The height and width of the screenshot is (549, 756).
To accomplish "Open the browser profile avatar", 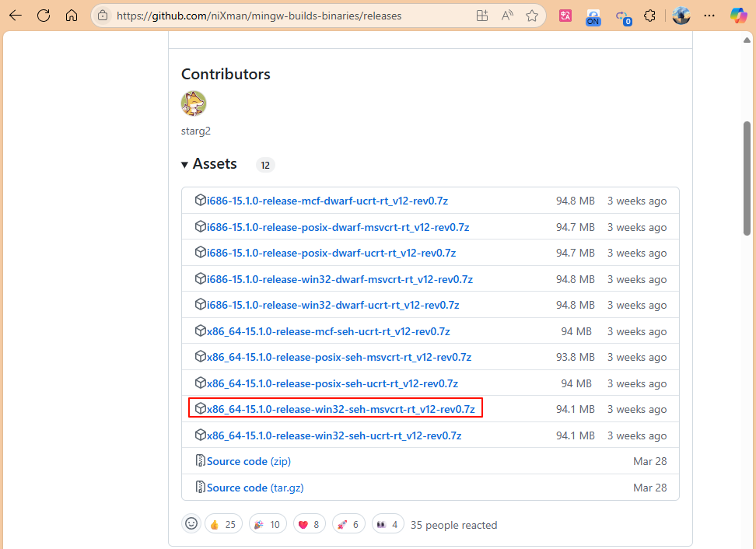I will pyautogui.click(x=681, y=16).
